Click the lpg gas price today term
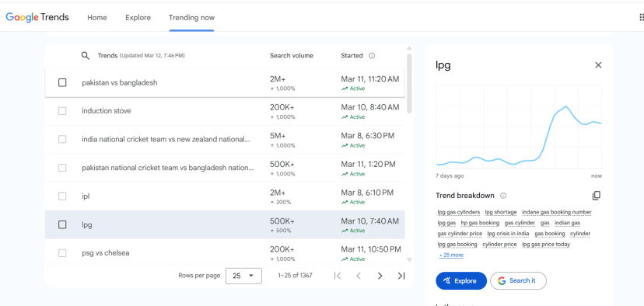The height and width of the screenshot is (306, 644). point(546,245)
